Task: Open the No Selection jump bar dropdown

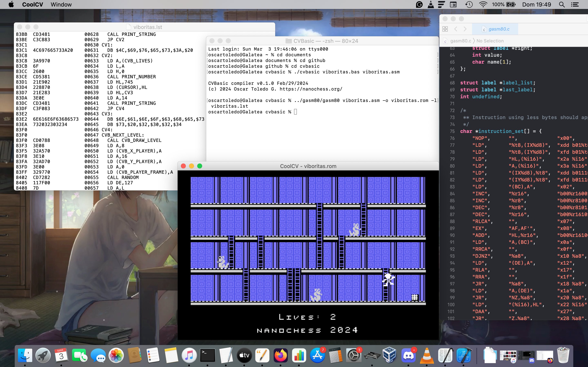Action: coord(490,41)
